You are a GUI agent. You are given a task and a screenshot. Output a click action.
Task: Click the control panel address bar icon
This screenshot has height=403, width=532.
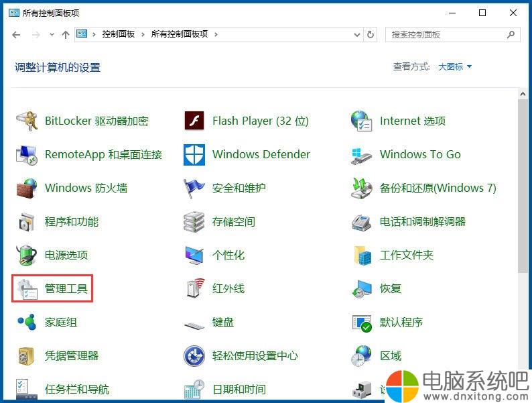click(x=82, y=34)
